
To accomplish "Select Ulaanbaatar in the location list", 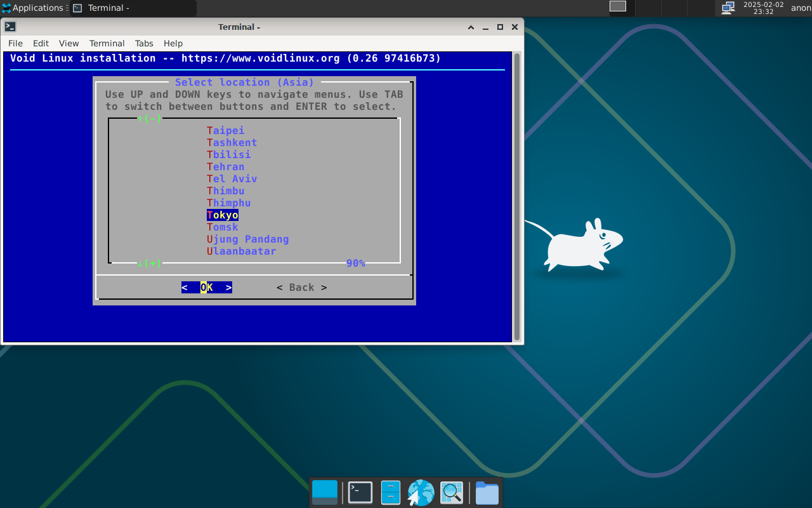I will pyautogui.click(x=241, y=251).
